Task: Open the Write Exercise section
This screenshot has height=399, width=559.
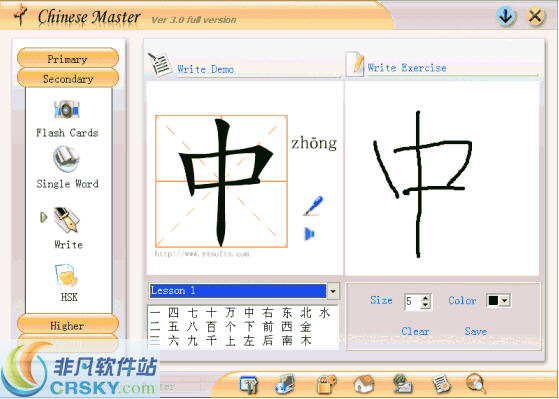Action: coord(407,67)
